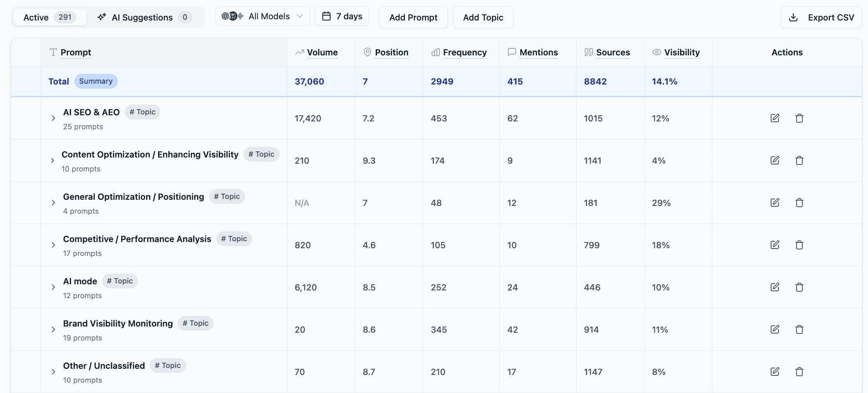Click the Add Topic button
The width and height of the screenshot is (868, 393).
[x=483, y=17]
